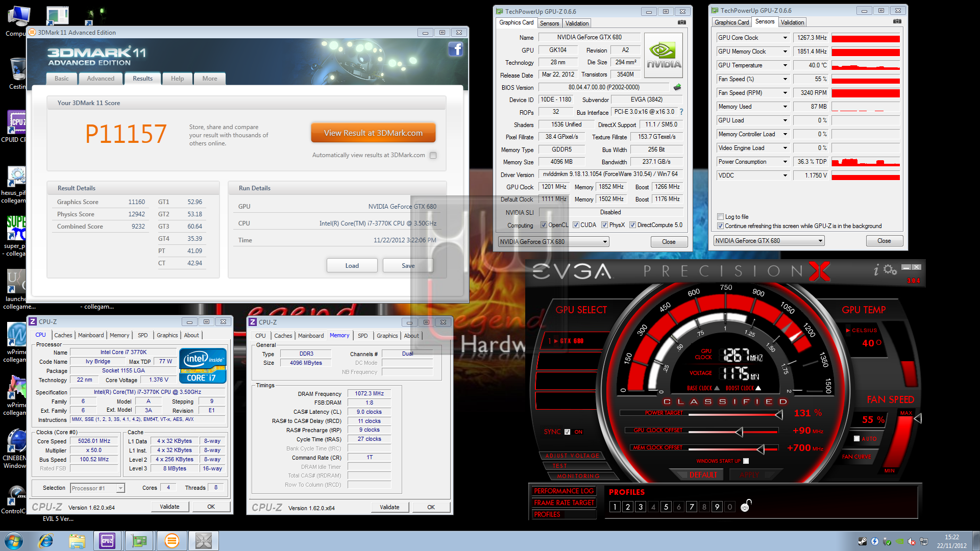980x551 pixels.
Task: Switch to the Advanced tab in 3DMark 11
Action: (x=101, y=79)
